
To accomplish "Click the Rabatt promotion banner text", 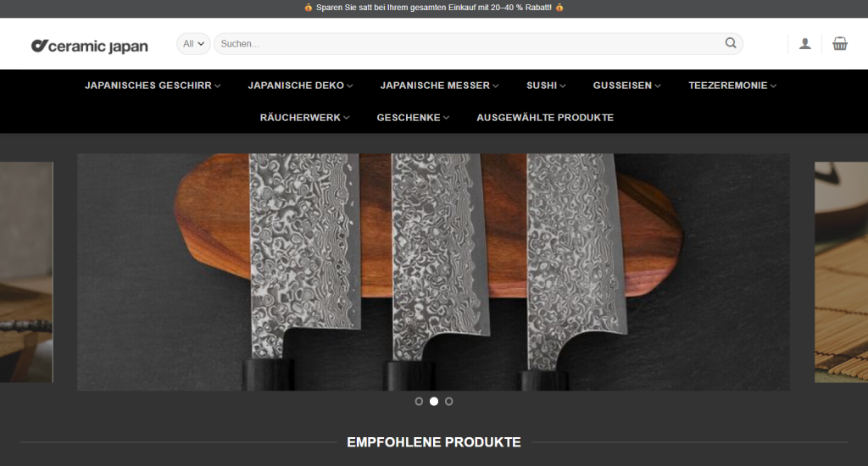I will [434, 8].
